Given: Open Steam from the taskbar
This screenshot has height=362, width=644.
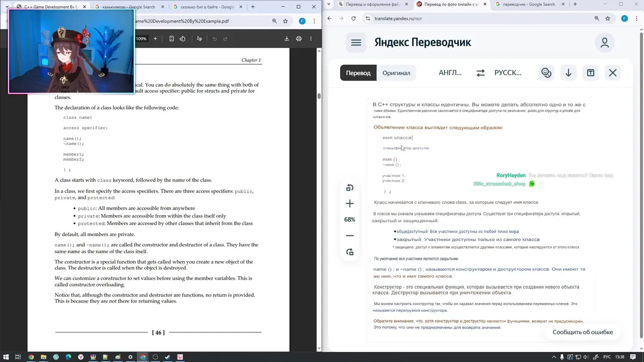Looking at the screenshot, I should coord(168,357).
